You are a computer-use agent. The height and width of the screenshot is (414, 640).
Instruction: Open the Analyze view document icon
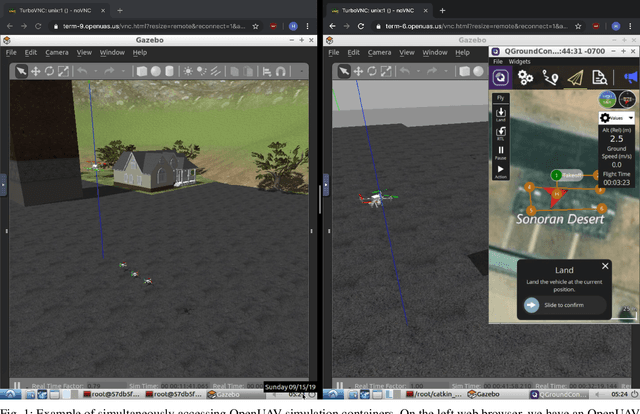tap(600, 78)
